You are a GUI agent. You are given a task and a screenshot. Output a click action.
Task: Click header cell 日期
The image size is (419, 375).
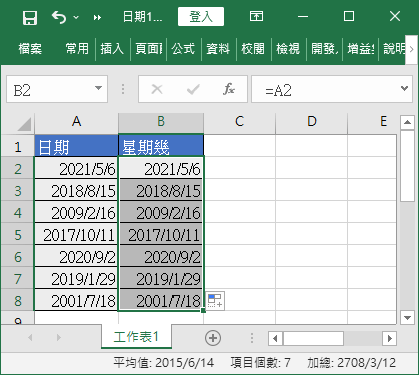tap(76, 146)
